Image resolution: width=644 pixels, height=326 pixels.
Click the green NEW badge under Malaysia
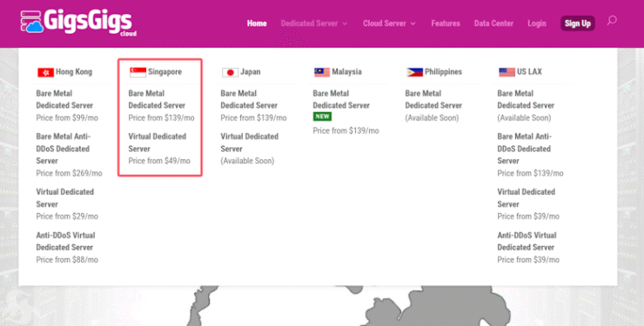(322, 116)
